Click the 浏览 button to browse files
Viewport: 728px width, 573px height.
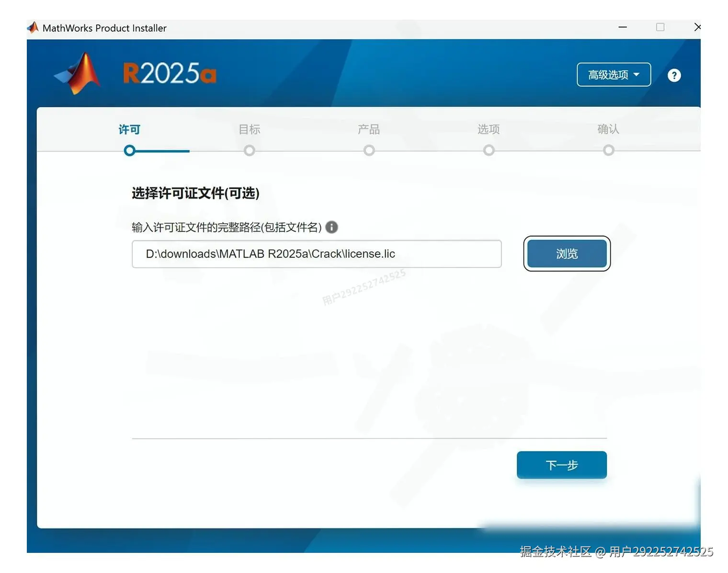[x=567, y=254]
